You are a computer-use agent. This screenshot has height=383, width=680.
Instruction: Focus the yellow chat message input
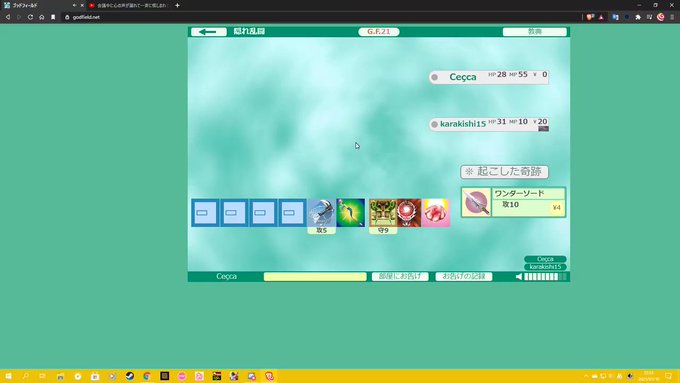[x=315, y=277]
